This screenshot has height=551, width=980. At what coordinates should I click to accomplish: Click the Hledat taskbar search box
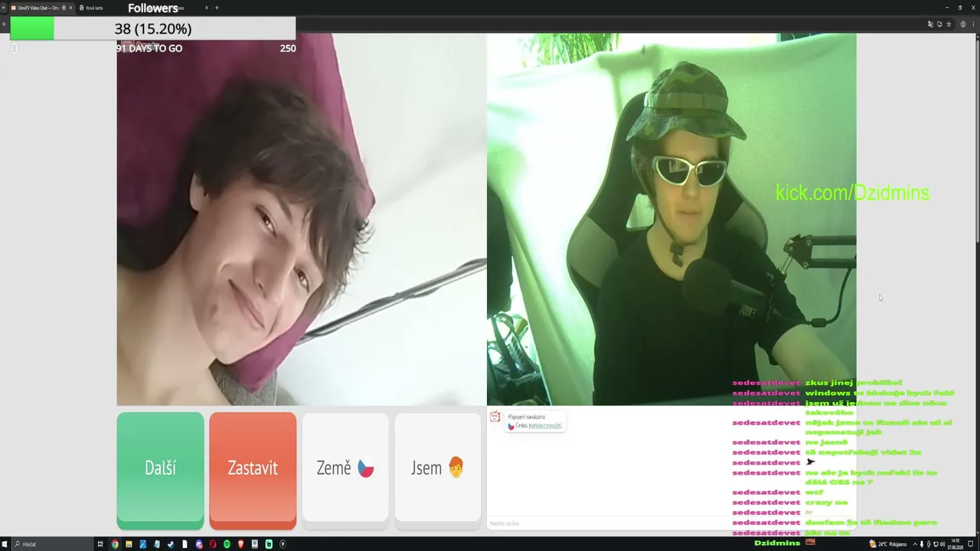point(52,544)
